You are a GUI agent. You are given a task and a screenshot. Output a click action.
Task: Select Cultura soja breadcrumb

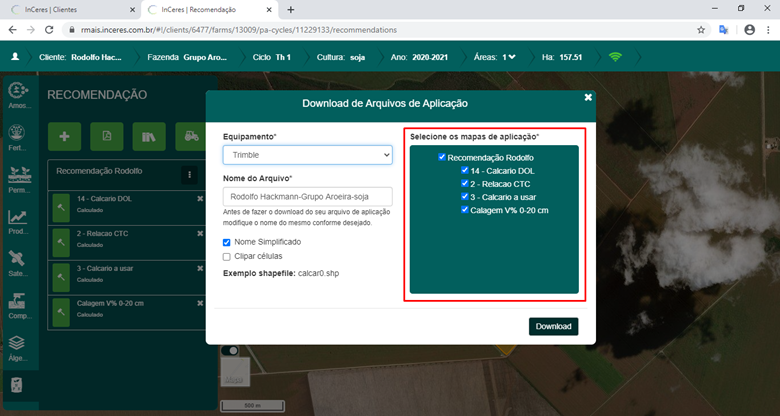341,57
